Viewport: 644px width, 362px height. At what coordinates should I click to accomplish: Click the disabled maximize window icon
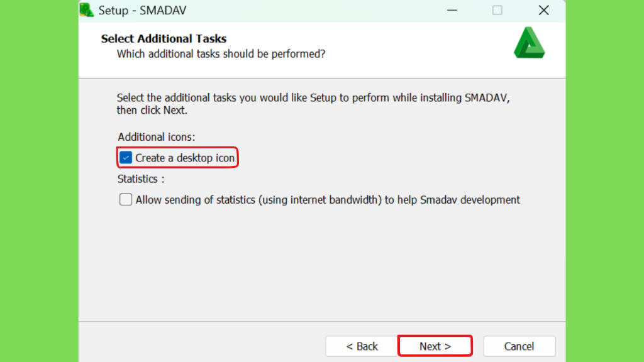(497, 10)
